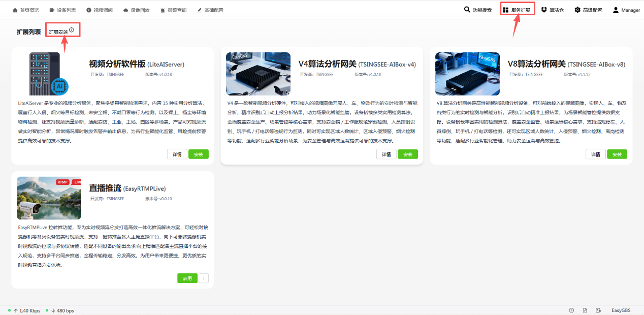
Task: Click the EasyRTMPLive landscape thumbnail
Action: [49, 198]
